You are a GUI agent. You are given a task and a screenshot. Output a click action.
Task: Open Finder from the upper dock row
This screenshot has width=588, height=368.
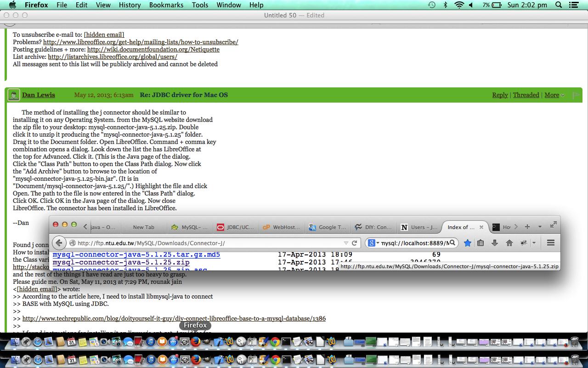click(15, 342)
